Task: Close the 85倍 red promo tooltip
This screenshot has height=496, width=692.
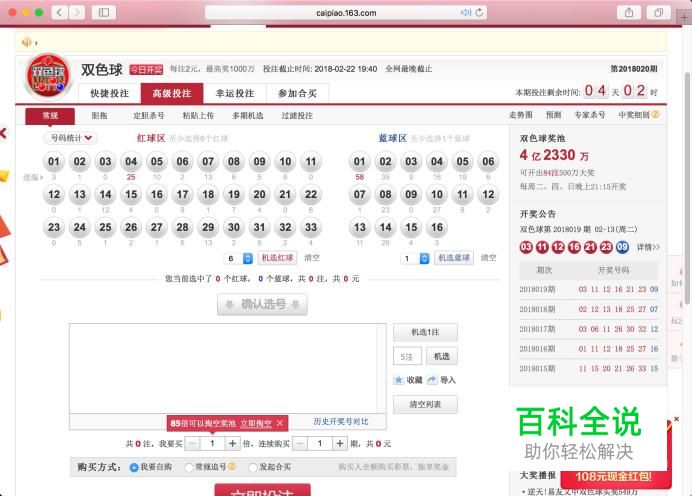Action: coord(280,423)
